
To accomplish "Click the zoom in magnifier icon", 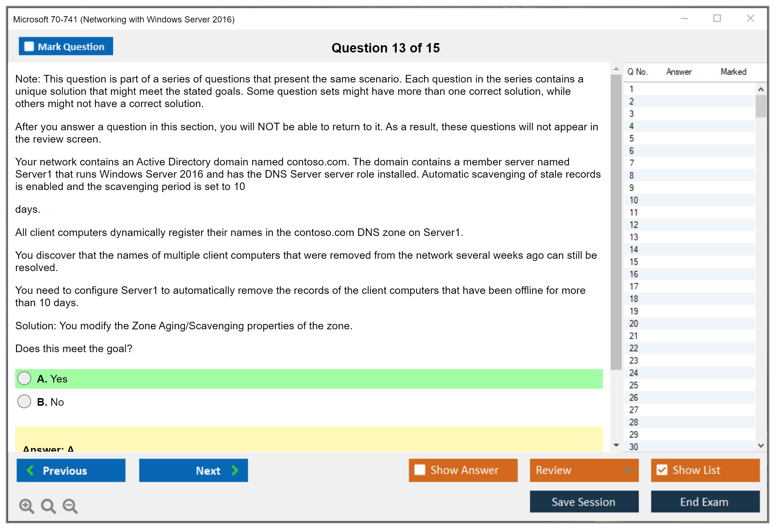I will [x=26, y=506].
